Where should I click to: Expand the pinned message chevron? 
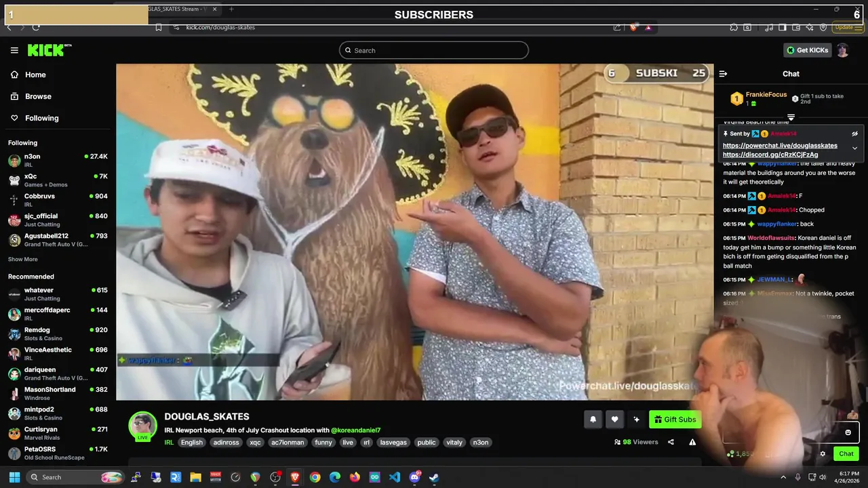(854, 148)
